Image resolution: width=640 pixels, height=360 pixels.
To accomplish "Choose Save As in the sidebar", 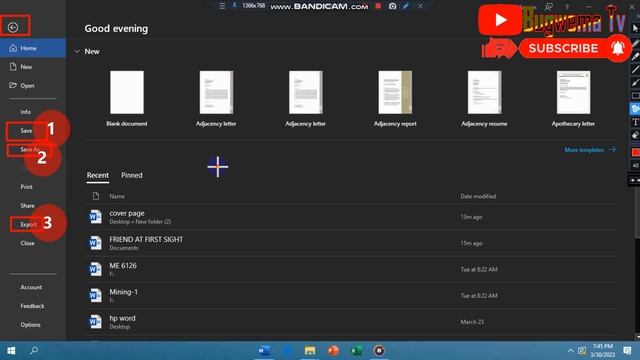I will 30,149.
